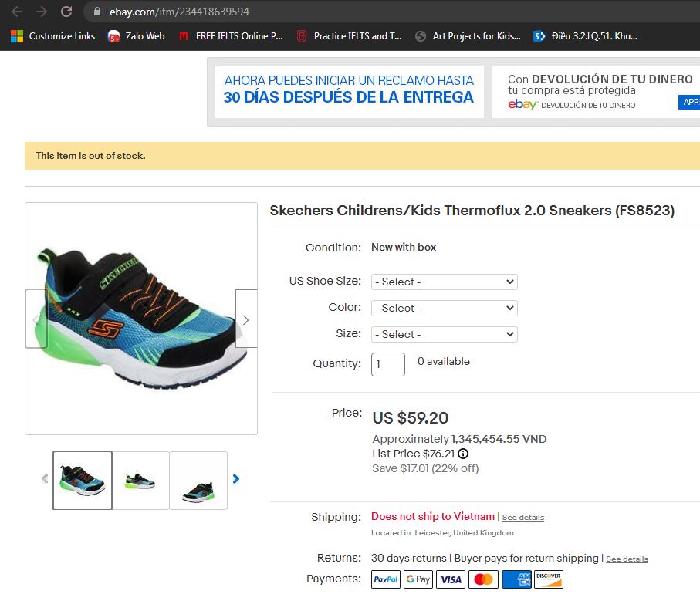The image size is (700, 611).
Task: Click the browser back arrow
Action: [x=16, y=12]
